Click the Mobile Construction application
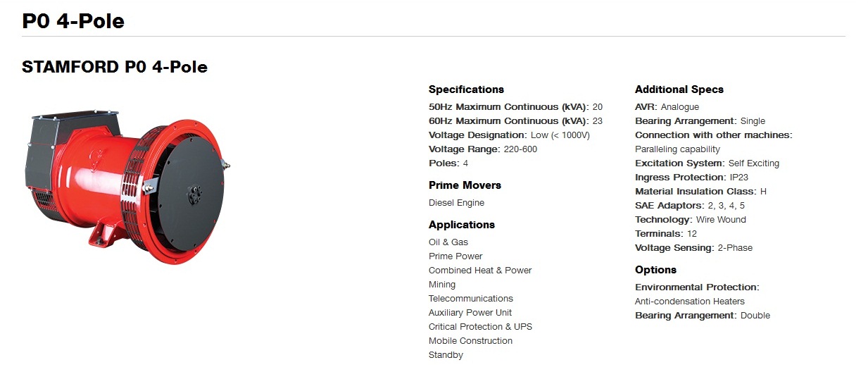 (470, 341)
